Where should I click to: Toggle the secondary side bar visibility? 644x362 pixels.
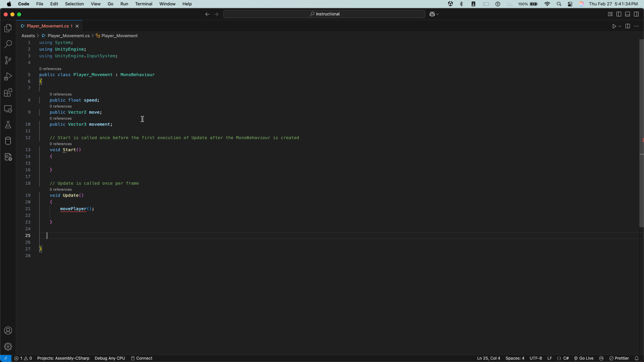click(x=636, y=14)
